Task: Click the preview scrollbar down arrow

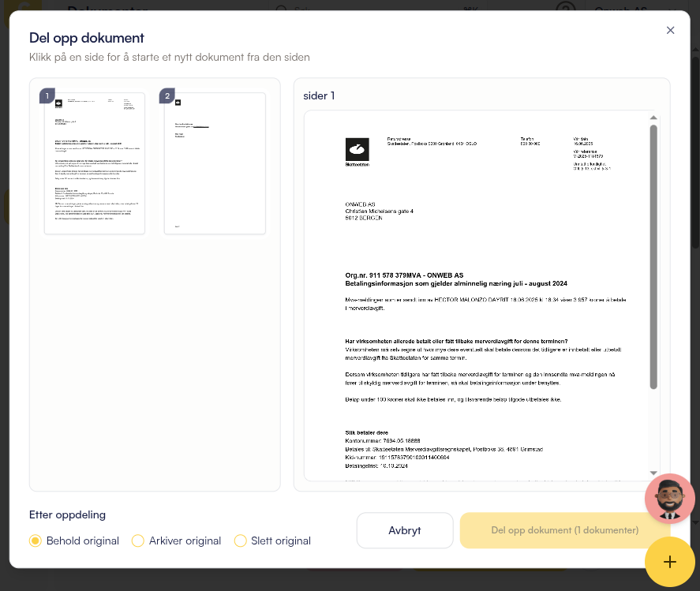Action: pos(653,473)
